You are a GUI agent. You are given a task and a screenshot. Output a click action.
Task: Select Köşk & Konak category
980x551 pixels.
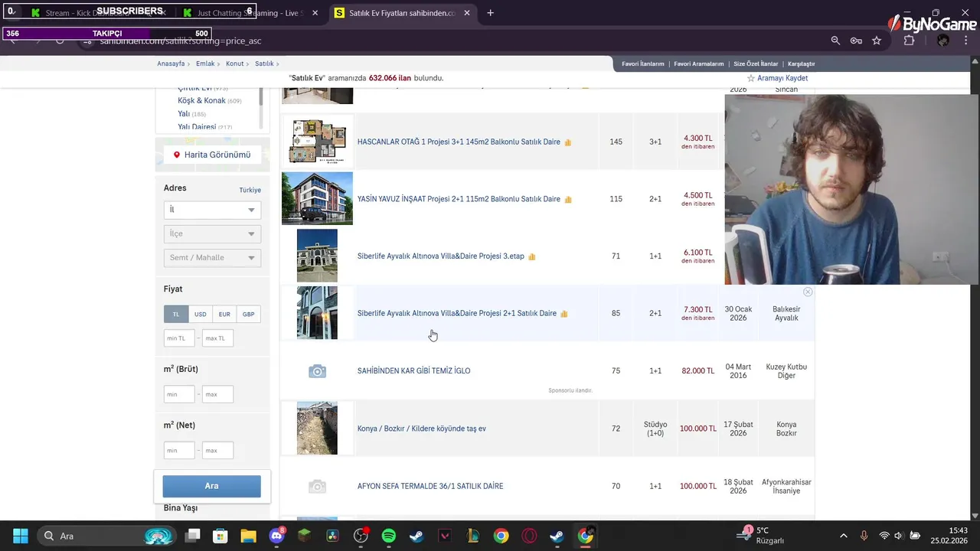click(x=201, y=100)
